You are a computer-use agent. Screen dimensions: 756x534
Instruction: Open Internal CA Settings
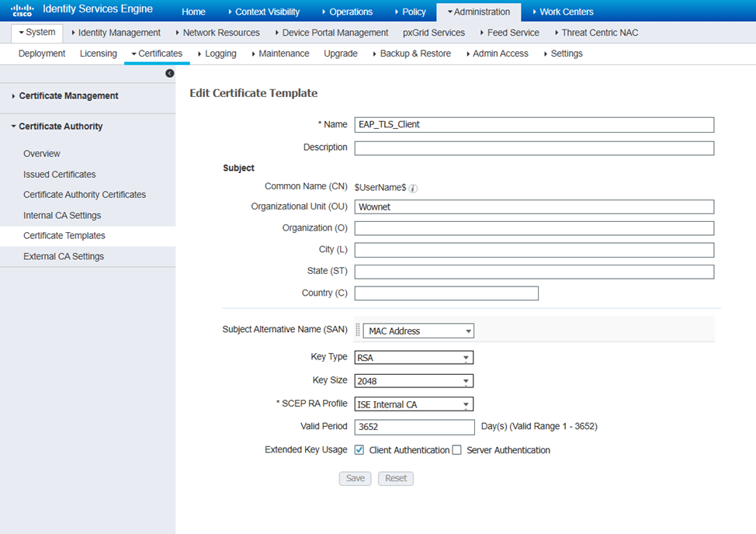click(x=62, y=216)
